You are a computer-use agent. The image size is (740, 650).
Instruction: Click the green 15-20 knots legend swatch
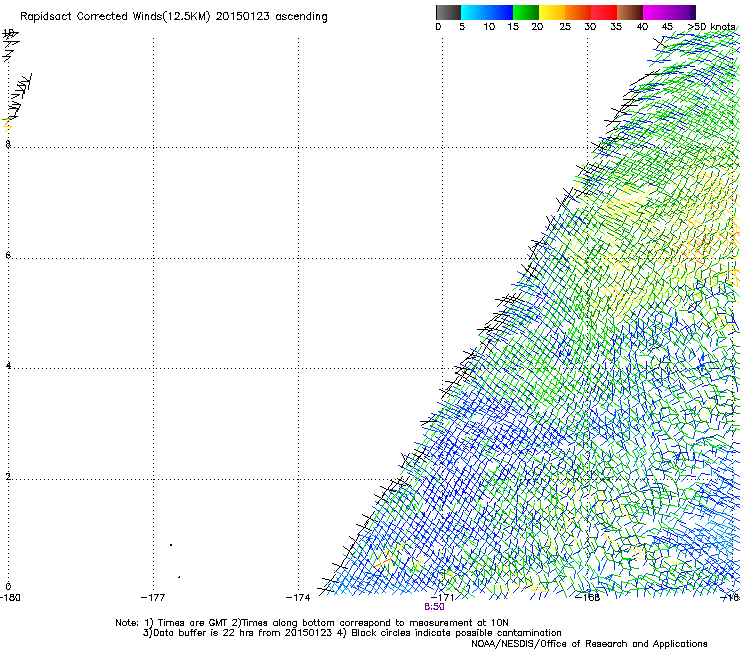click(526, 12)
